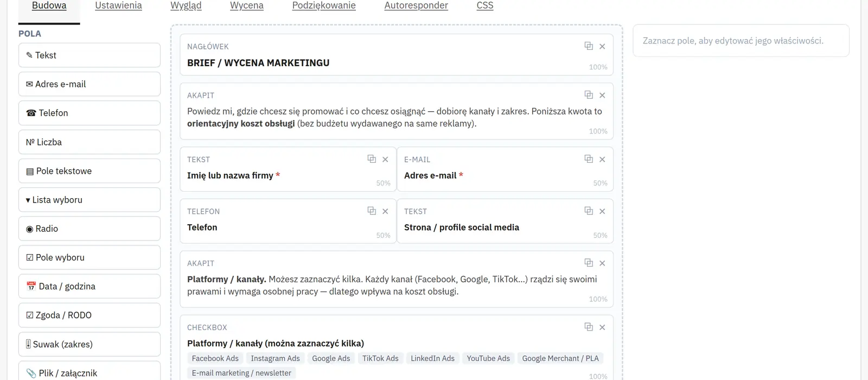Add a Data / godzina field

[x=90, y=286]
